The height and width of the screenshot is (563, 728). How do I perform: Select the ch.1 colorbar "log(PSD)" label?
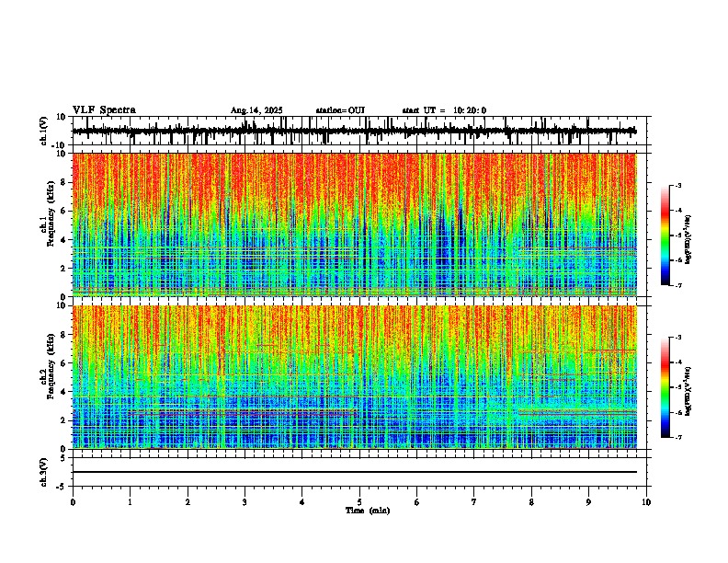(688, 240)
